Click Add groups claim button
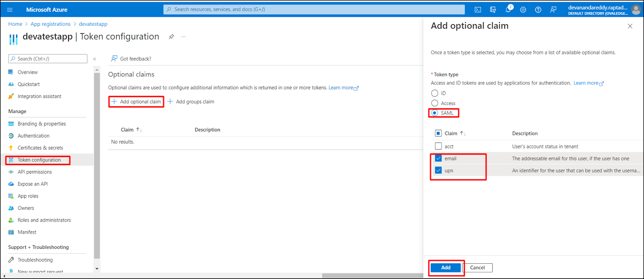The image size is (644, 279). [x=191, y=102]
